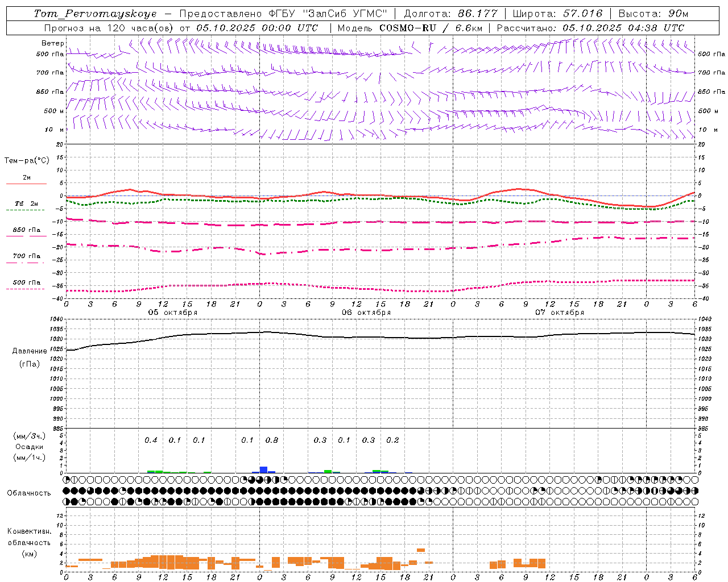Click the pink dotted line under the temperature legend's '500 гПа'
This screenshot has height=582, width=728.
(x=26, y=289)
